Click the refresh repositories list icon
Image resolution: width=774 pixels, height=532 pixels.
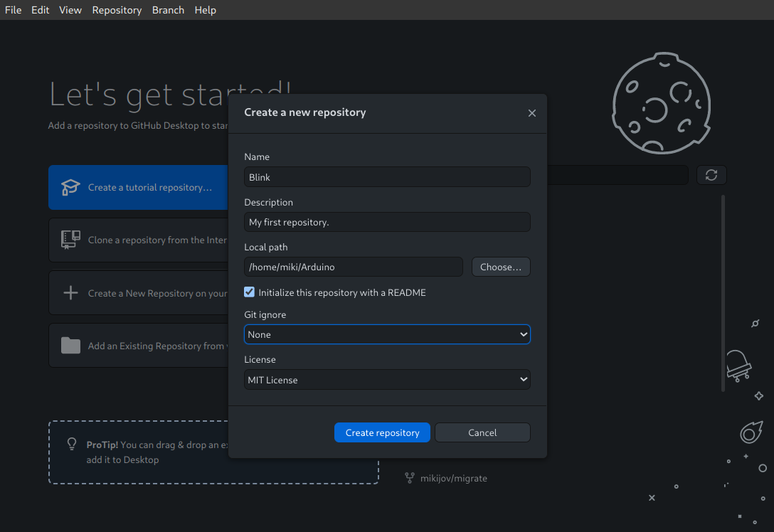711,175
